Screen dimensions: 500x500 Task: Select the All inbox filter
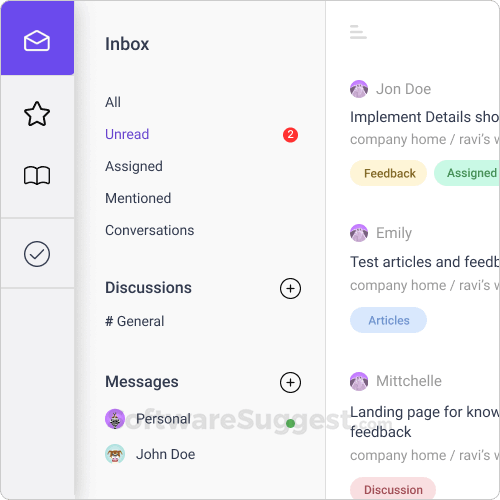[113, 102]
